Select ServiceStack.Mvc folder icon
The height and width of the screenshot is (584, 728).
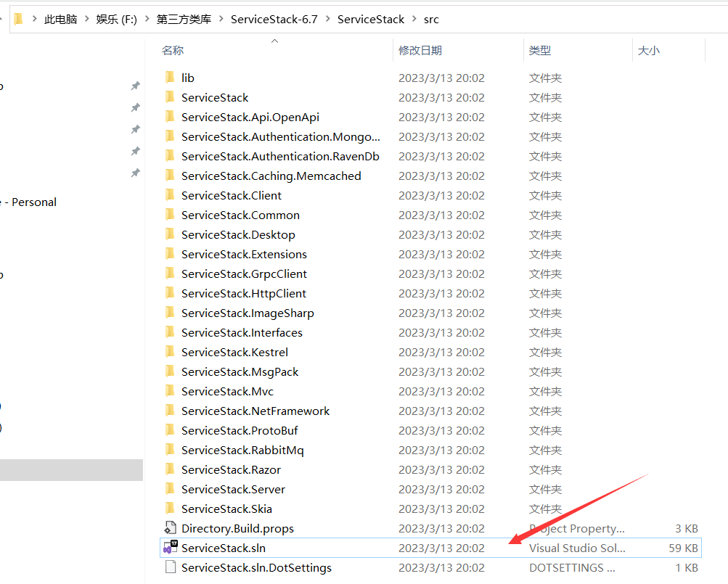pyautogui.click(x=170, y=391)
